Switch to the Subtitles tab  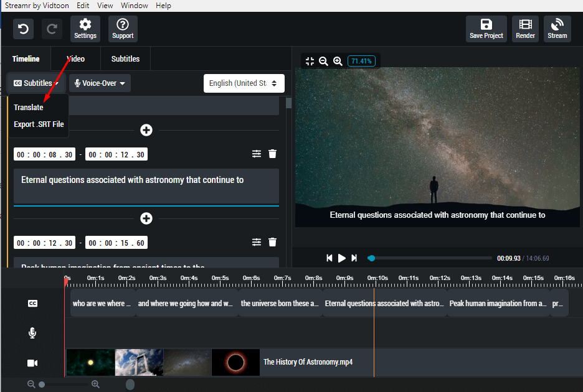coord(125,58)
